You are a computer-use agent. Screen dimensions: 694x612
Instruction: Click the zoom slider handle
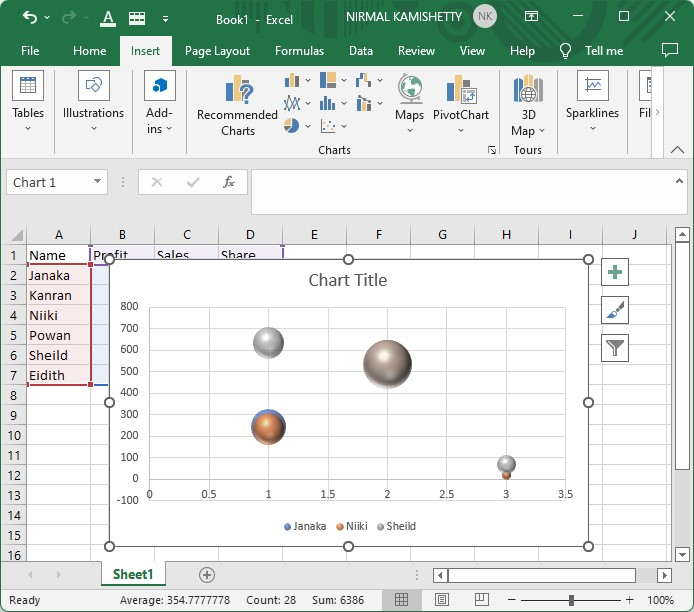(571, 600)
